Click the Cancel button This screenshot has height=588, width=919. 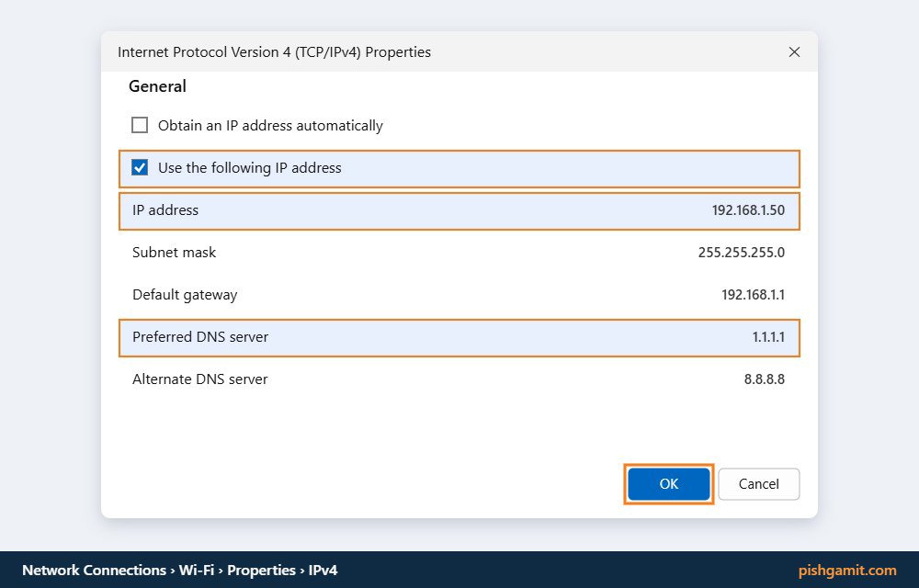758,484
